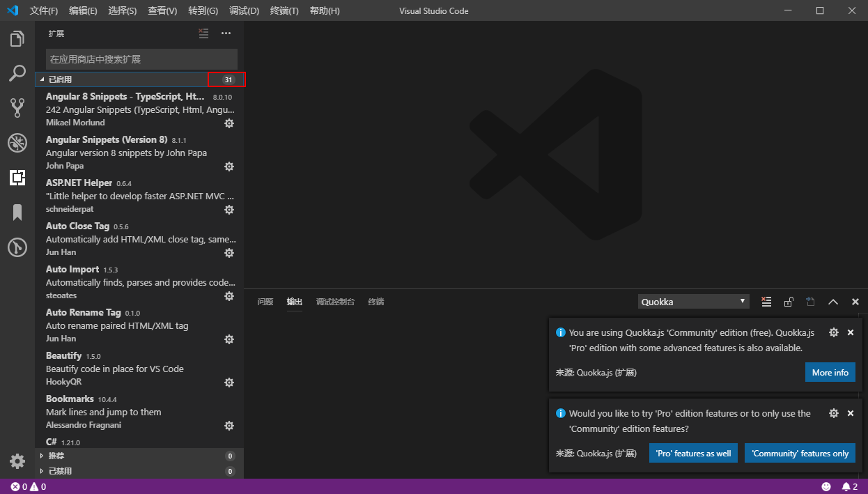Expand the 已禁用 extensions section
The width and height of the screenshot is (868, 494).
[x=139, y=471]
